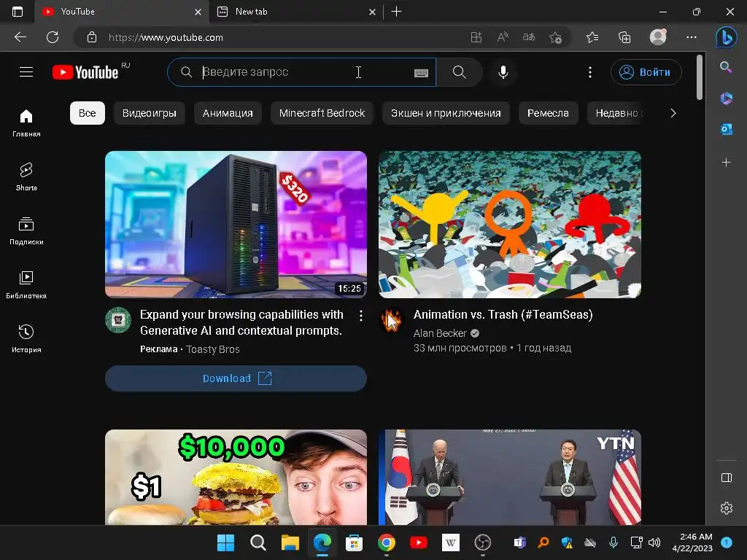Open YouTube settings three-dot menu
The image size is (747, 560).
pos(590,72)
